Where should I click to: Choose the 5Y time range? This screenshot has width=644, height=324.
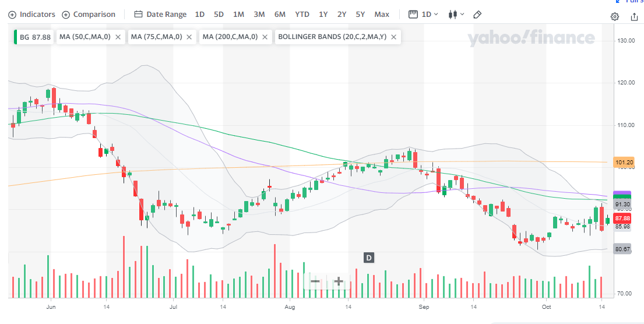point(360,14)
